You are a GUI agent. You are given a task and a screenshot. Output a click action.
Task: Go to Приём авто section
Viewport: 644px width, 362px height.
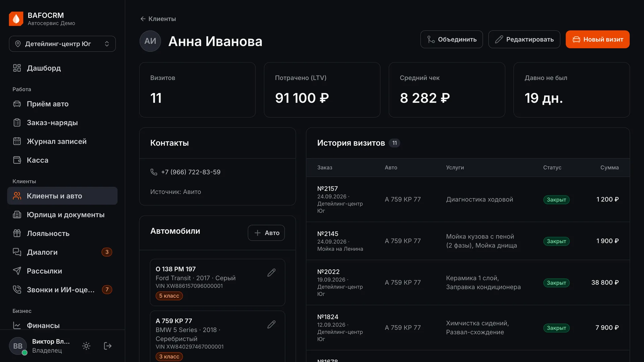(x=62, y=104)
